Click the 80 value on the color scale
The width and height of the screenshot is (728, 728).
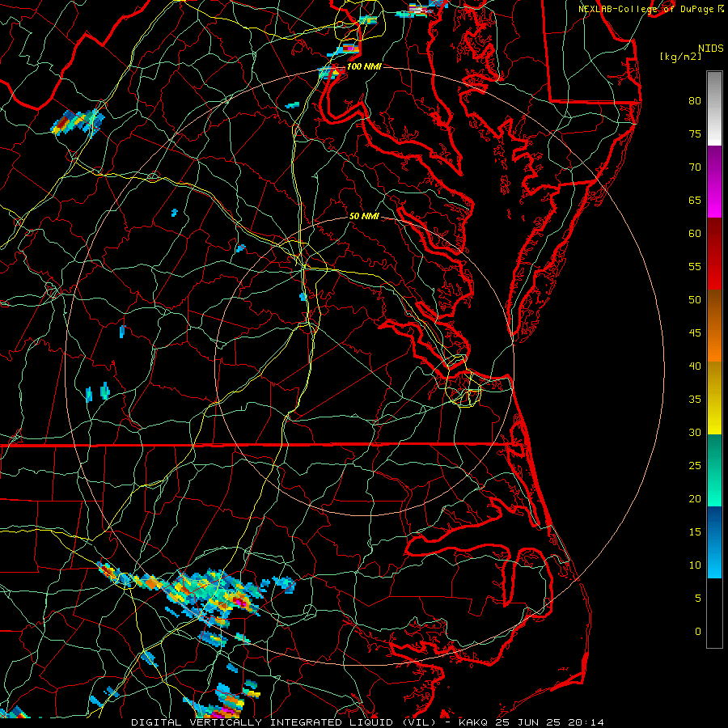point(695,101)
